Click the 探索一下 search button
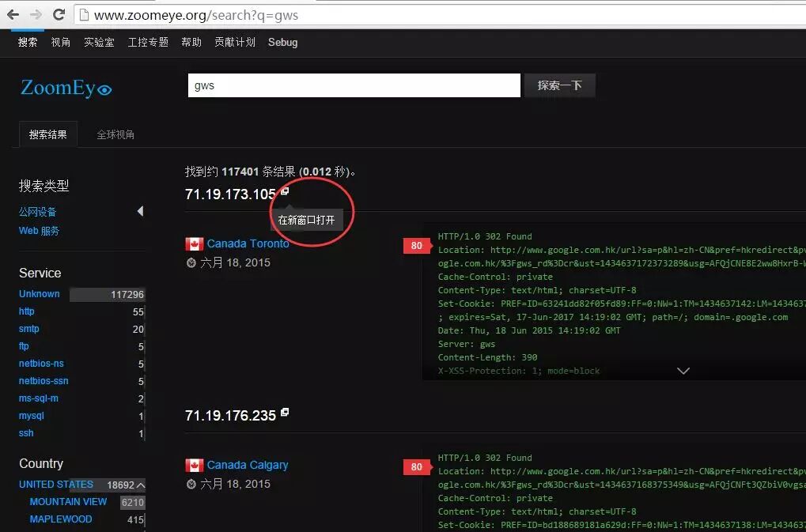 click(x=560, y=85)
